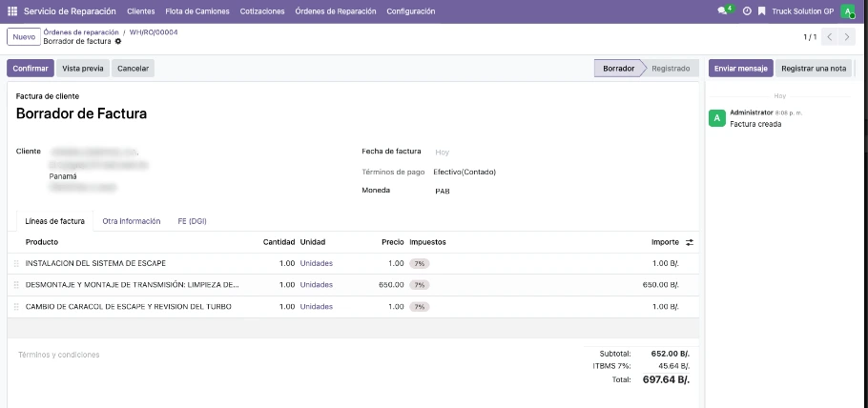This screenshot has width=868, height=408.
Task: Open the Configuración menu
Action: click(411, 11)
